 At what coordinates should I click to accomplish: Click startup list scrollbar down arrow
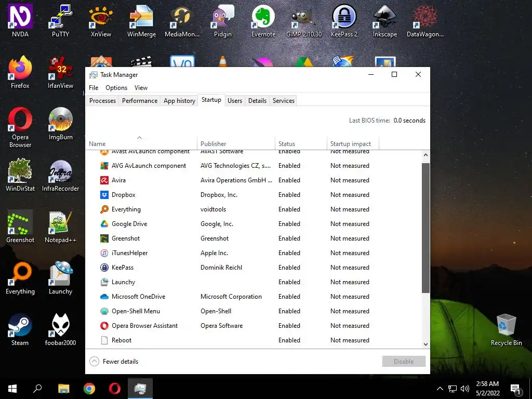tap(426, 344)
